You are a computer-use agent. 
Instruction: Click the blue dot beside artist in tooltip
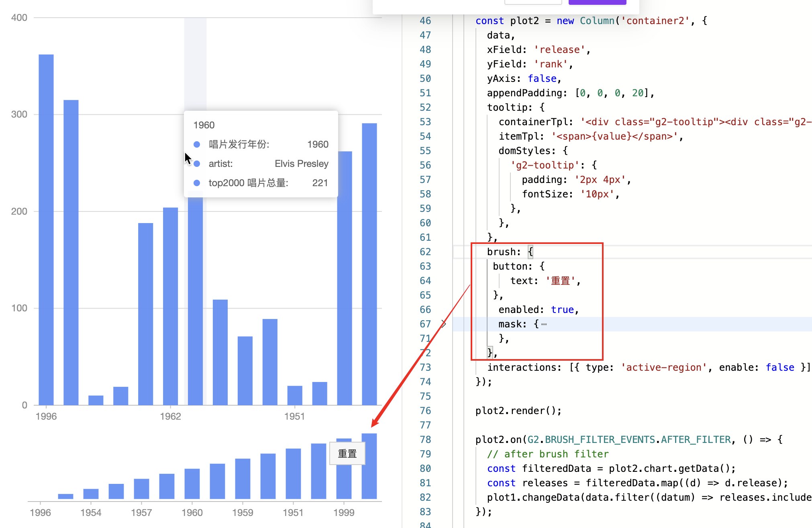point(197,164)
